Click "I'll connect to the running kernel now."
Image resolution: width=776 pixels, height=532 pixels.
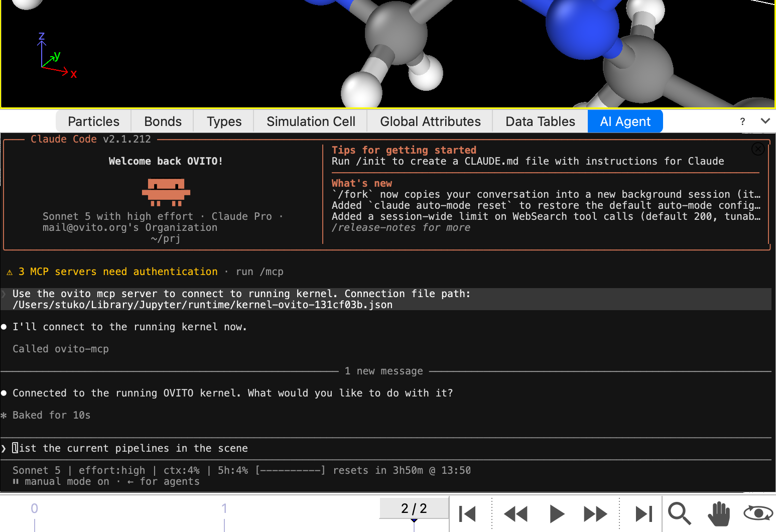tap(130, 327)
